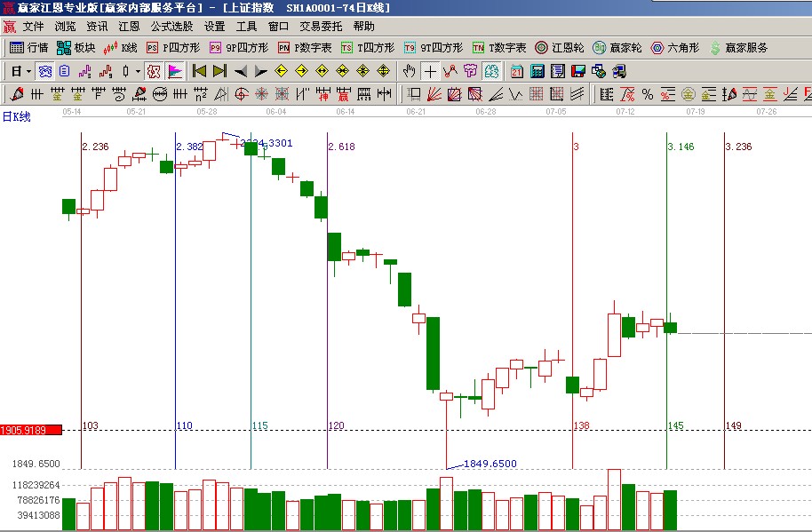
Task: Click the save floppy disk icon
Action: coord(578,70)
